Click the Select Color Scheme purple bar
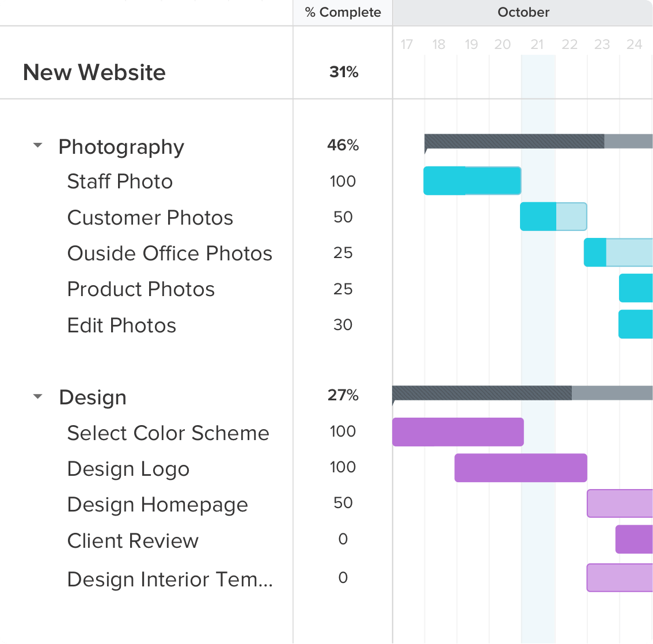 [458, 432]
